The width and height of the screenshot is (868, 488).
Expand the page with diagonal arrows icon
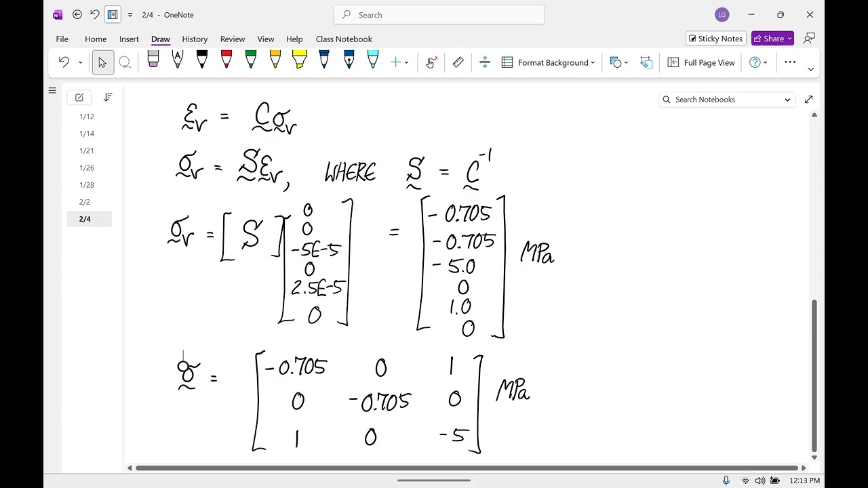[808, 100]
